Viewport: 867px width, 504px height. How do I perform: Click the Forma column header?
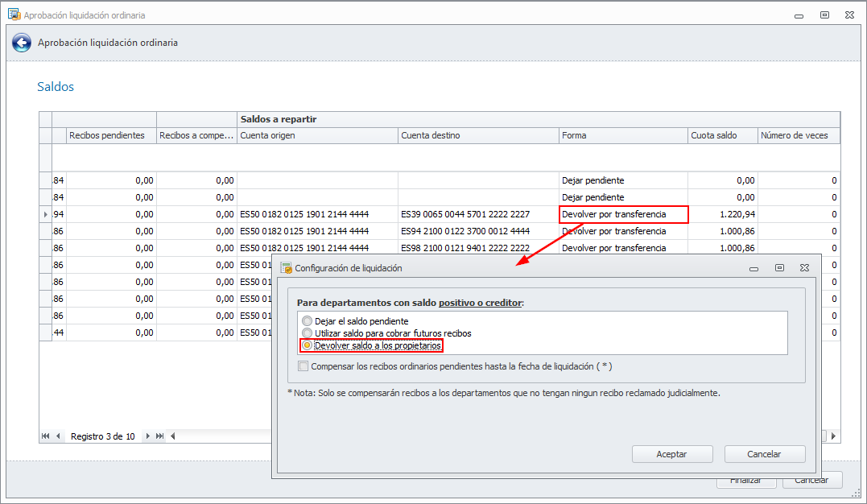pos(623,135)
